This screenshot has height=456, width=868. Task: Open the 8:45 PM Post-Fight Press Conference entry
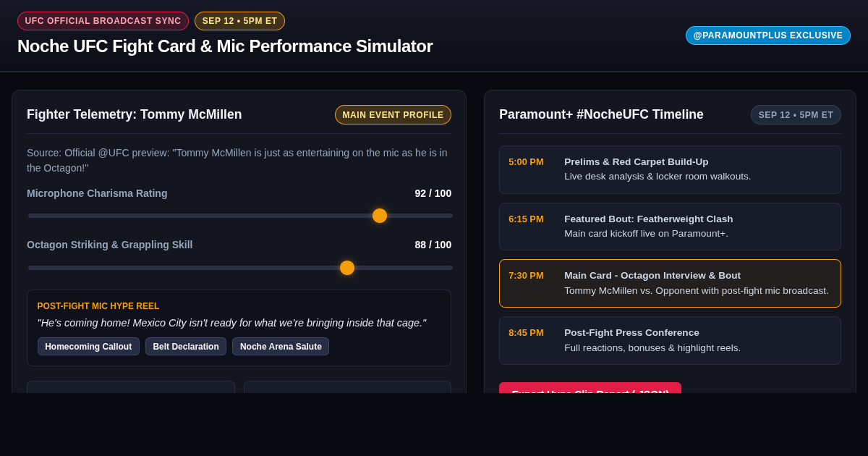tap(670, 340)
